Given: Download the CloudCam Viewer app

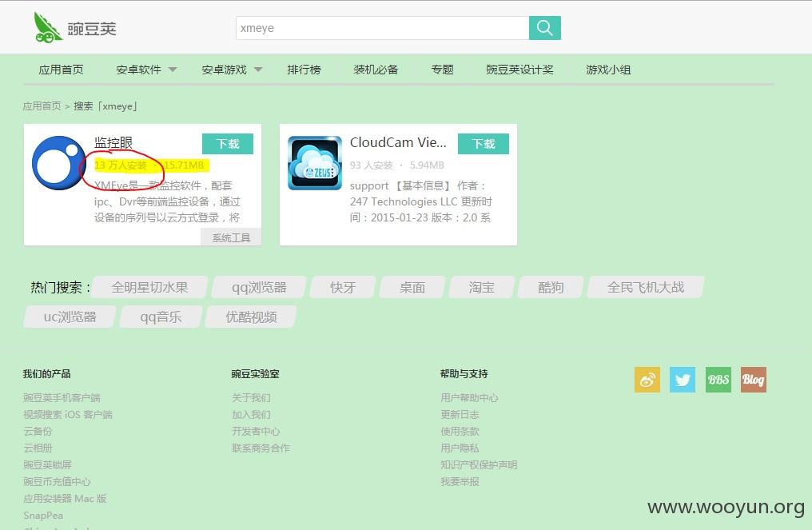Looking at the screenshot, I should pos(484,144).
